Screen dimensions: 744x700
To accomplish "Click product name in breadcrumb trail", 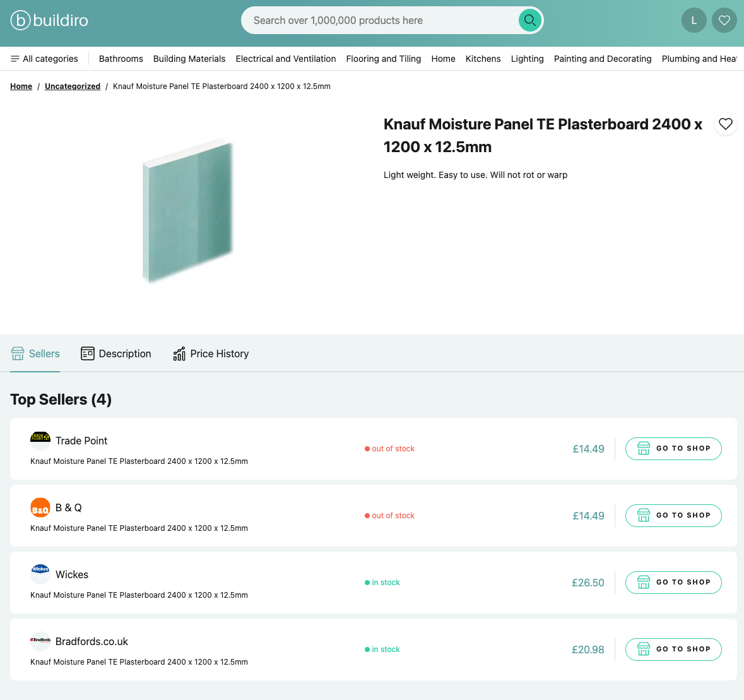I will pyautogui.click(x=221, y=86).
